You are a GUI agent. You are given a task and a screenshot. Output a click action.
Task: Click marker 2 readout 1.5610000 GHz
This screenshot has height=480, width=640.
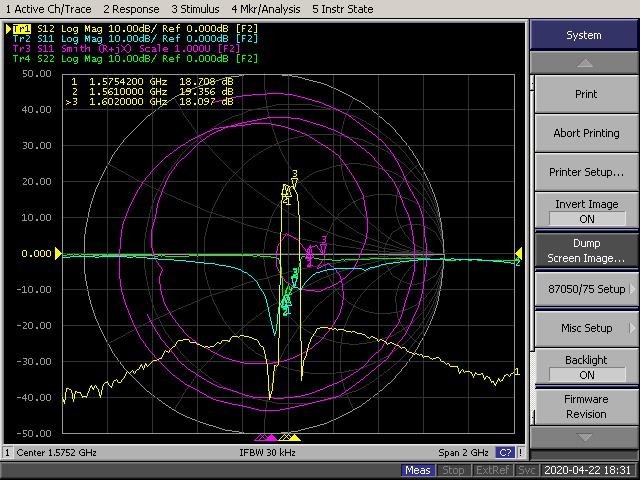(152, 91)
